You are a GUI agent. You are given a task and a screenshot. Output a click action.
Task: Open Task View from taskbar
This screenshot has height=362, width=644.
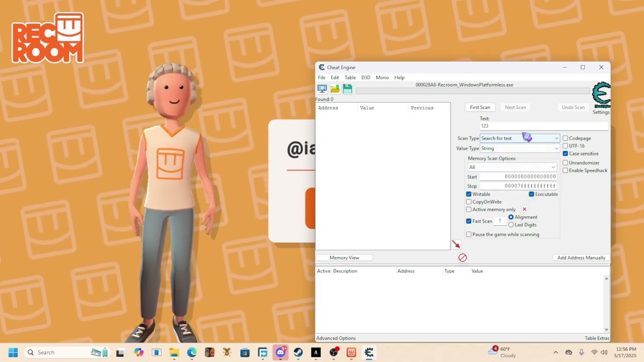[120, 352]
